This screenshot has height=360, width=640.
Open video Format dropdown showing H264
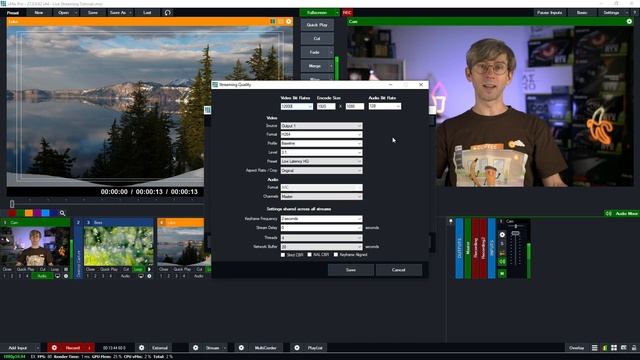tap(321, 134)
